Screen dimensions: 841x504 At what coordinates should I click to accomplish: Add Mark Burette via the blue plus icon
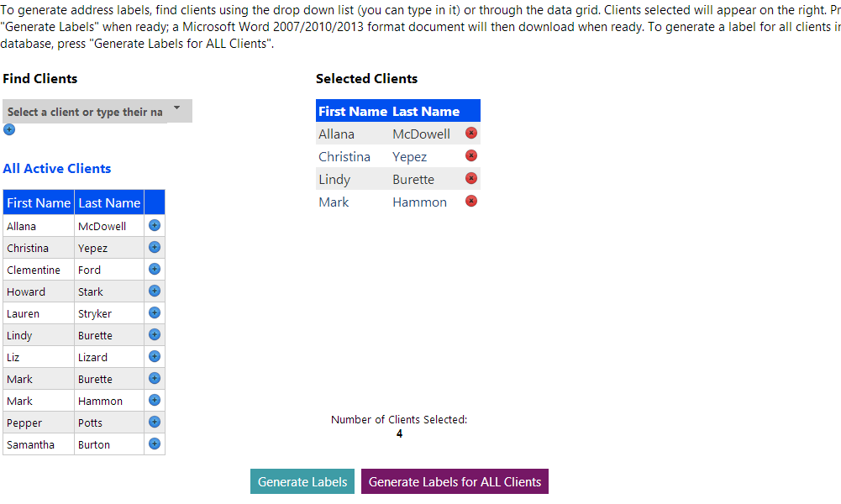[154, 378]
